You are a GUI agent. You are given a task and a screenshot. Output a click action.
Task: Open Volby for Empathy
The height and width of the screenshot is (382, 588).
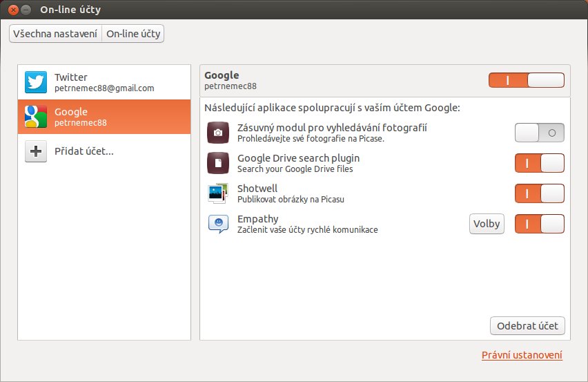point(487,224)
